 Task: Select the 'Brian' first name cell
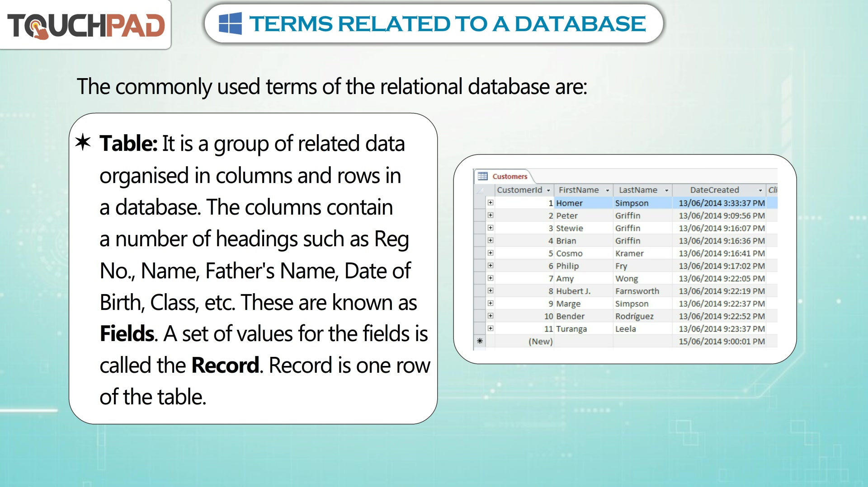coord(583,241)
